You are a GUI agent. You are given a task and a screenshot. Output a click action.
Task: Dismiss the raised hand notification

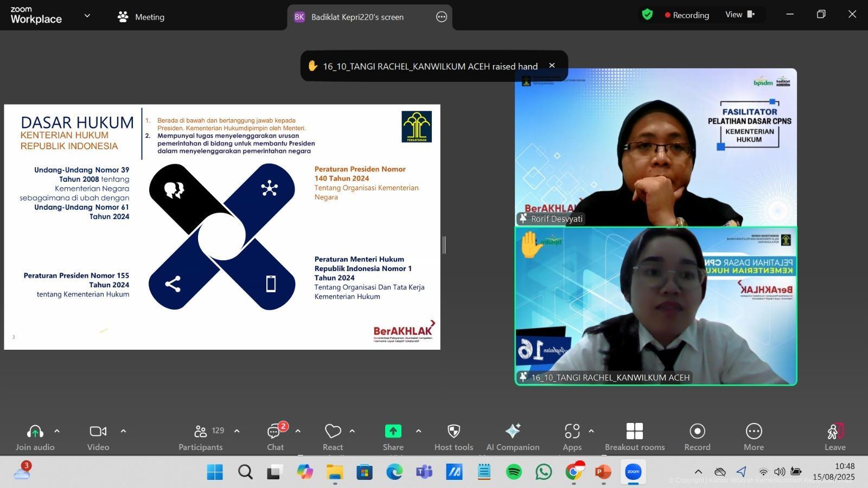pyautogui.click(x=552, y=66)
